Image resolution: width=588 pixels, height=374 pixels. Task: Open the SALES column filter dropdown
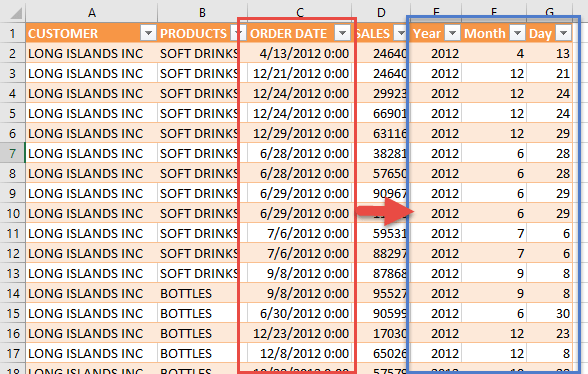pos(401,33)
